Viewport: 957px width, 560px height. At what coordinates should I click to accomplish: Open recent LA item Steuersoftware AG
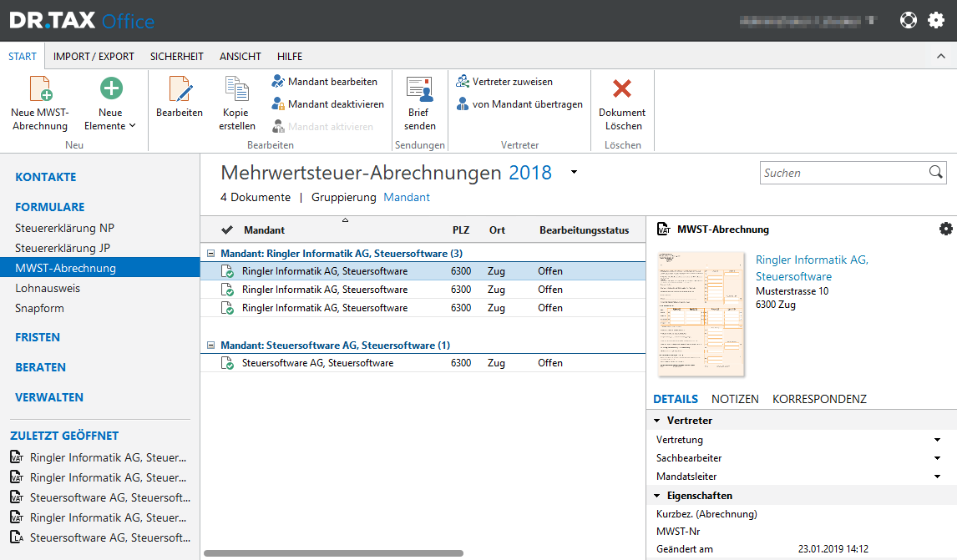pos(101,537)
